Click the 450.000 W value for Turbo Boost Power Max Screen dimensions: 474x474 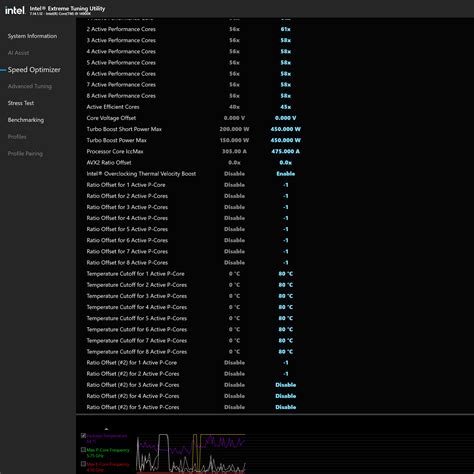click(x=285, y=140)
